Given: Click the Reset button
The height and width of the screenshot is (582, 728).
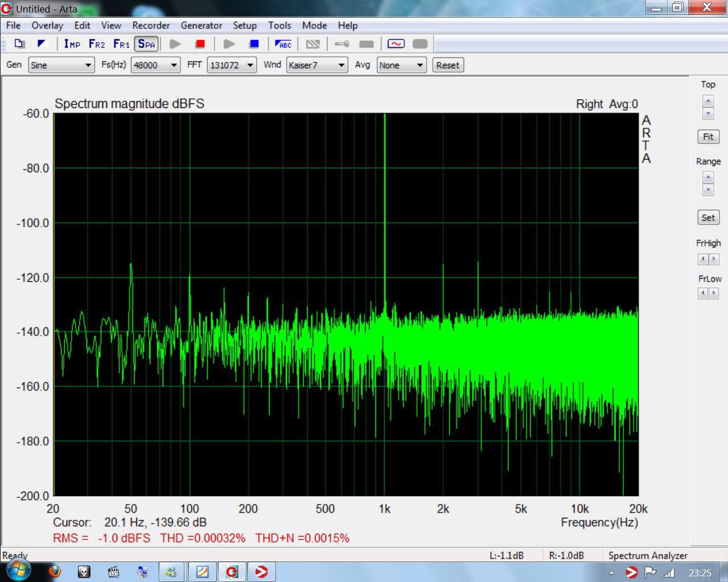Looking at the screenshot, I should point(448,65).
